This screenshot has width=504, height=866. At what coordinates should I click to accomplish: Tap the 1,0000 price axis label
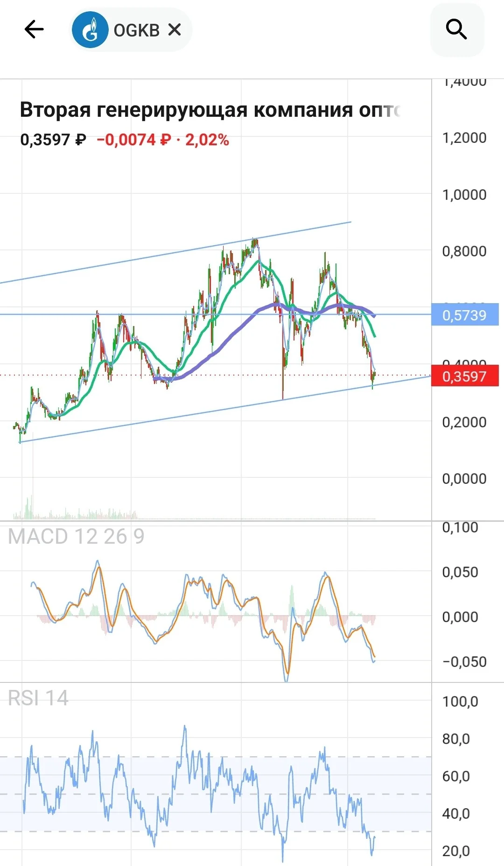464,195
